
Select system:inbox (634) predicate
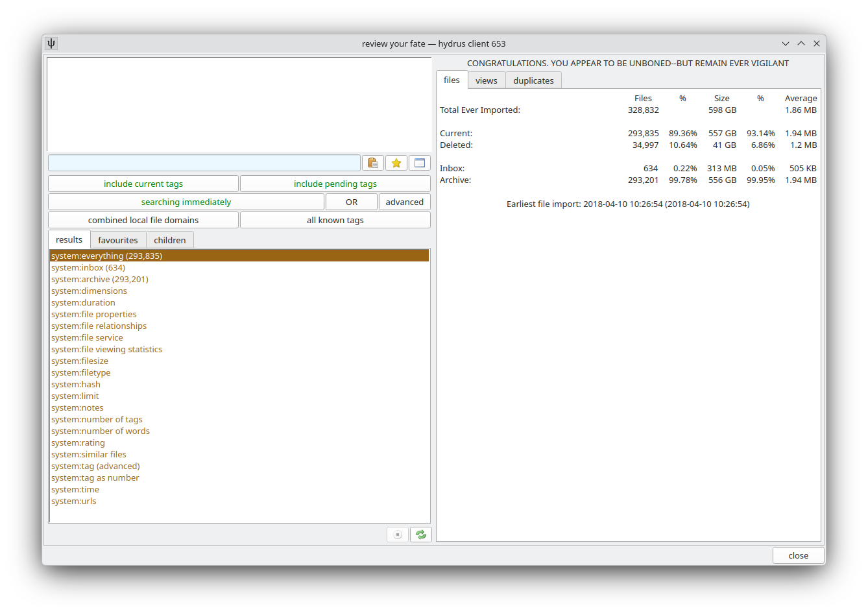pos(239,267)
